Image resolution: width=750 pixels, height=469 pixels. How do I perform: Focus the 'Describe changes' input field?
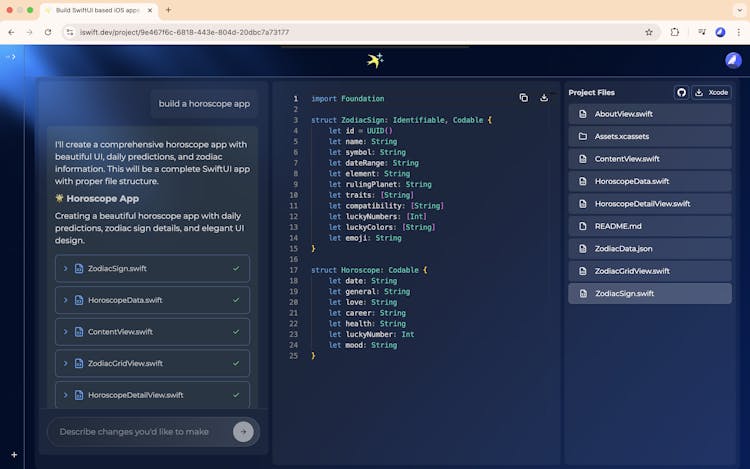tap(141, 432)
